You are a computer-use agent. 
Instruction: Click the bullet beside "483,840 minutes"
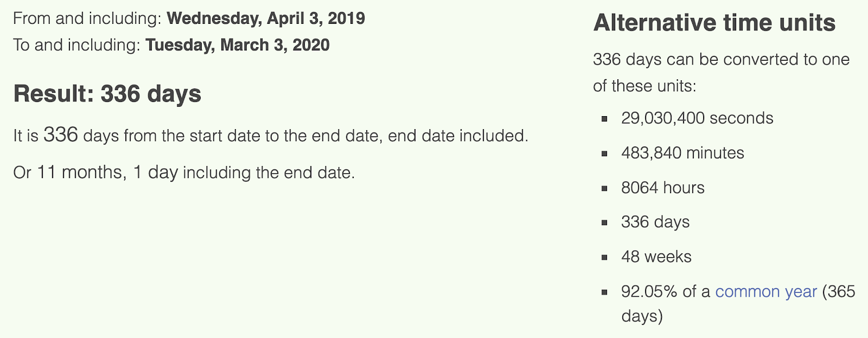pos(604,154)
